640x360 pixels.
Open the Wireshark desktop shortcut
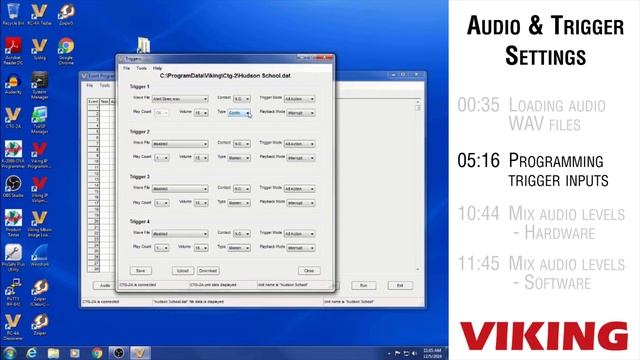coord(40,256)
